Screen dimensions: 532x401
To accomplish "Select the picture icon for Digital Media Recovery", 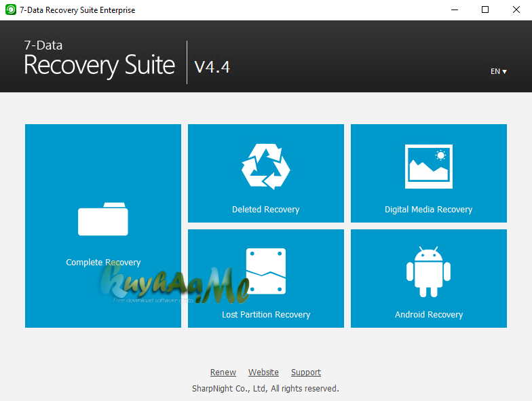I will pyautogui.click(x=429, y=166).
